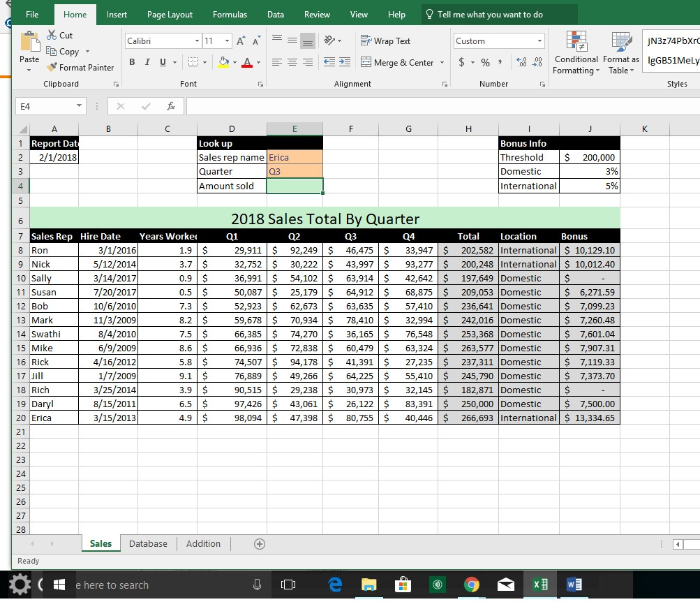Toggle italic formatting
The image size is (700, 602).
147,62
